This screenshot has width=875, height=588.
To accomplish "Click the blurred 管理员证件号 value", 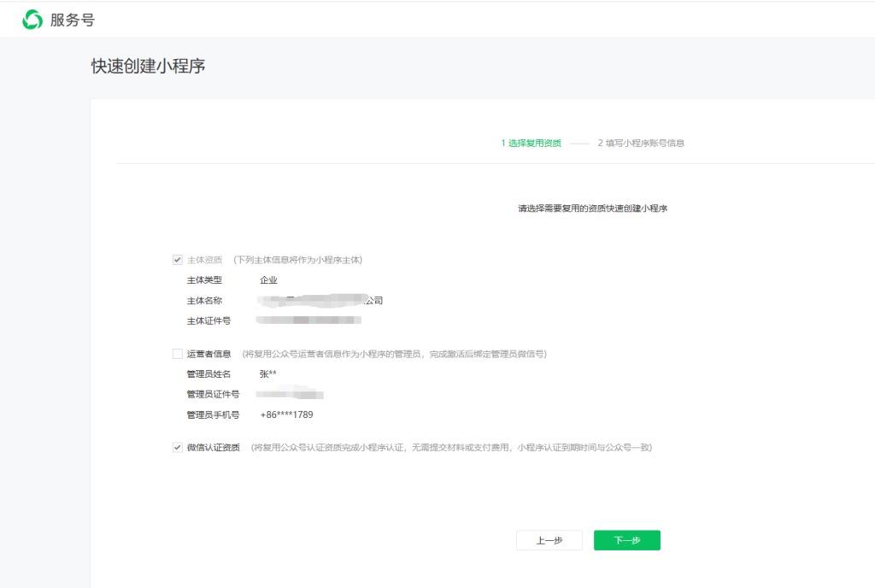I will coord(291,394).
